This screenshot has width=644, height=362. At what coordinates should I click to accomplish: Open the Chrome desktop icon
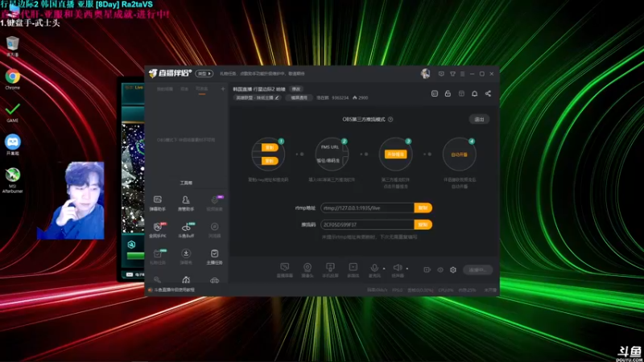click(x=12, y=79)
